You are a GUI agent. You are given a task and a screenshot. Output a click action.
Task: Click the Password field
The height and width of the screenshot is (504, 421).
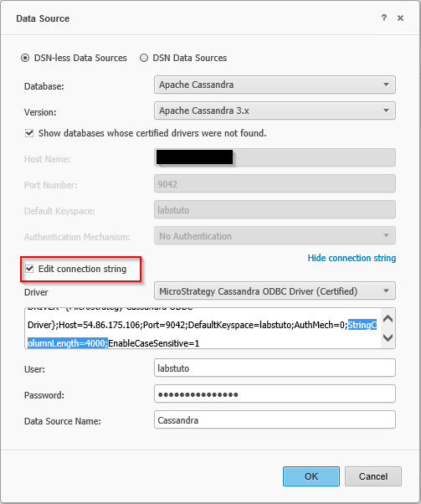coord(275,393)
